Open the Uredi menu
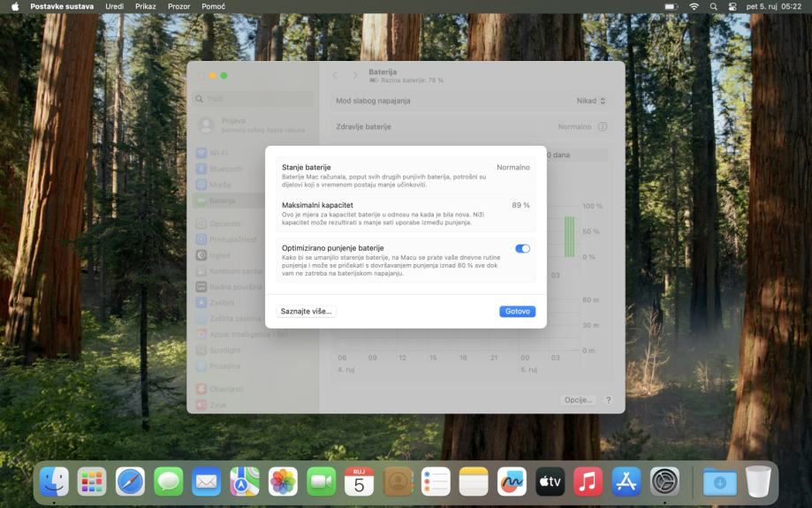 pyautogui.click(x=115, y=7)
